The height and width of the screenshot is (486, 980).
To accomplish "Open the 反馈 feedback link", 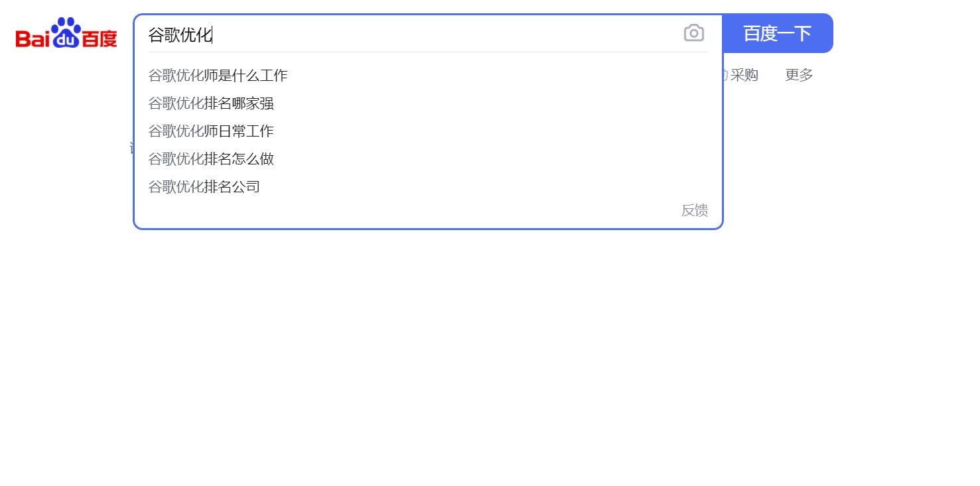I will click(695, 210).
